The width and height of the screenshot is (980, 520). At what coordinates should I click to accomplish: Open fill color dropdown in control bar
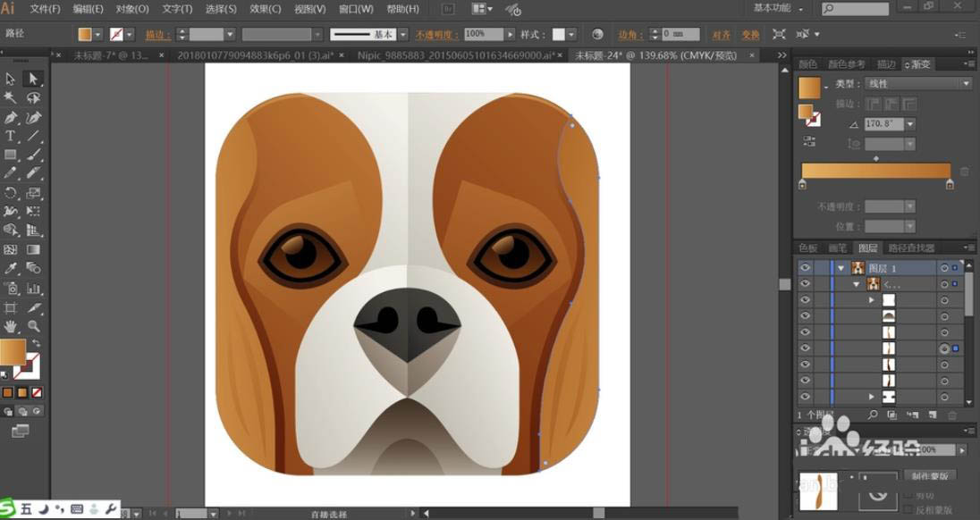(x=98, y=34)
